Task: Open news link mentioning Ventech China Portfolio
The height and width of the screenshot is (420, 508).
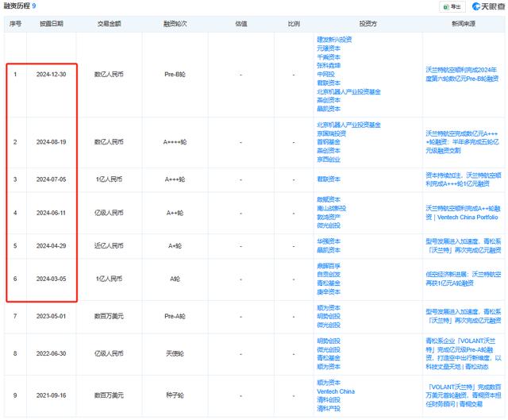Action: (463, 213)
